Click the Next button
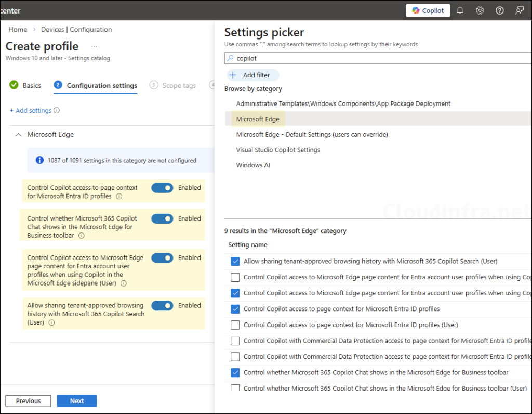 point(77,401)
